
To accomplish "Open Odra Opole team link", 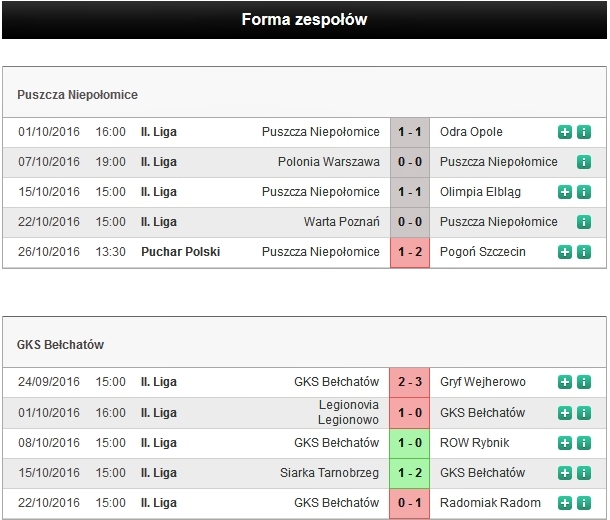I will [471, 132].
